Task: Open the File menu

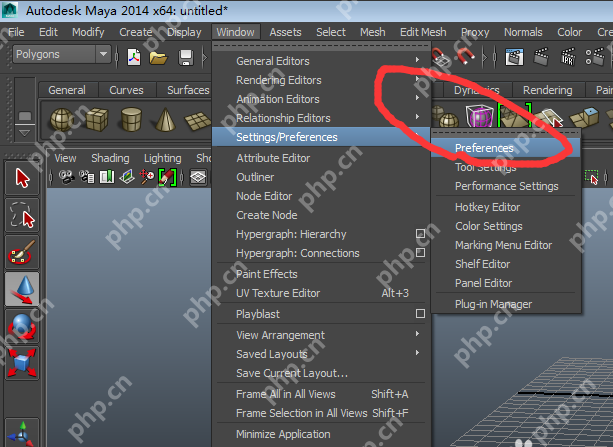Action: (16, 32)
